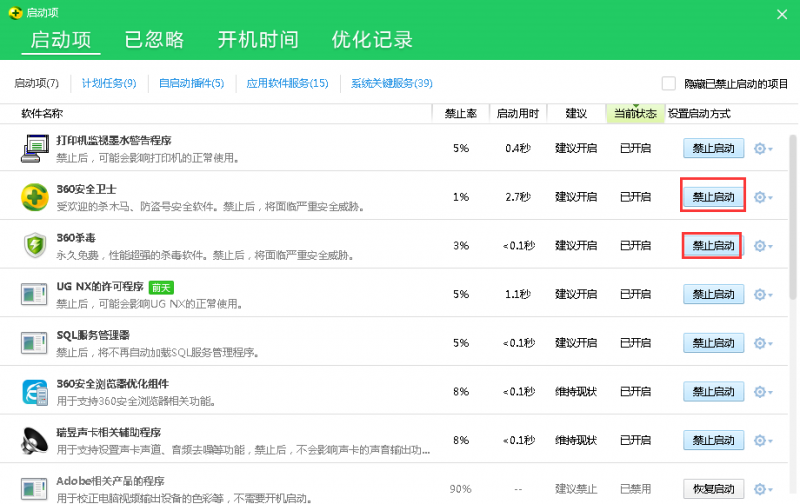Click the UG NX许可程序 row icon
Viewport: 800px width, 504px height.
click(34, 294)
